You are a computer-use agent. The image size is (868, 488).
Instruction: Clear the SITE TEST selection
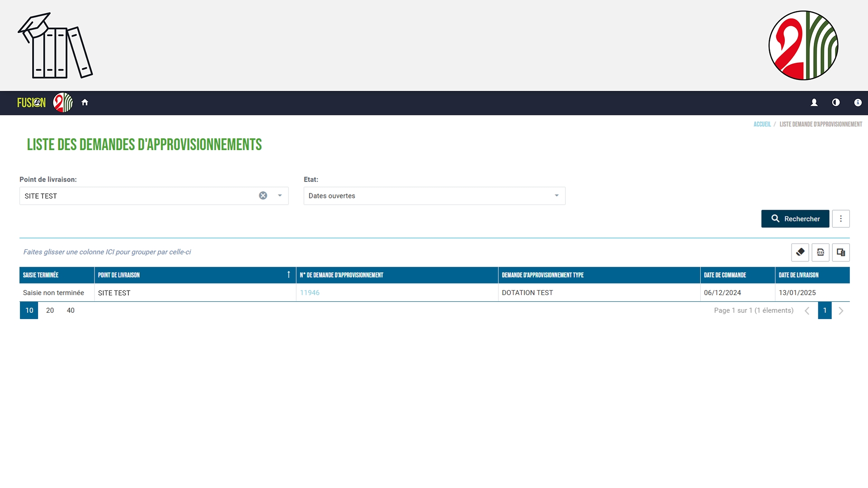263,196
